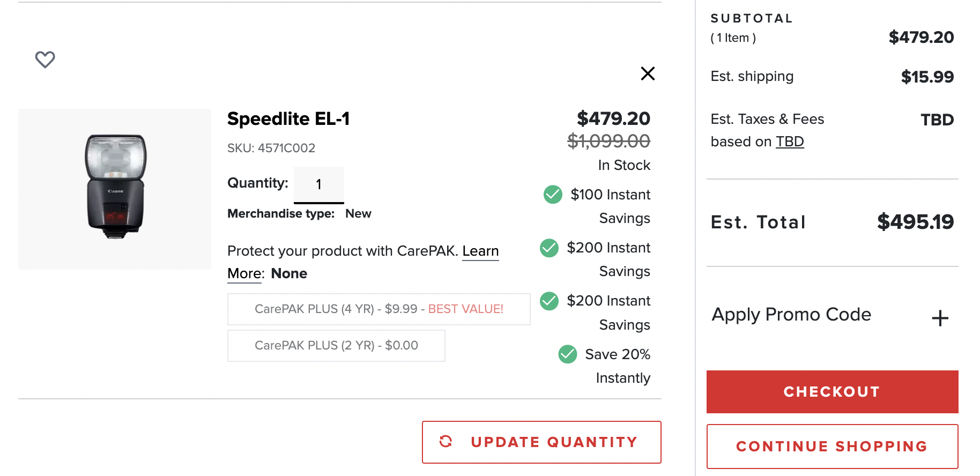
Task: Open the Learn More CarePAK link
Action: point(480,251)
